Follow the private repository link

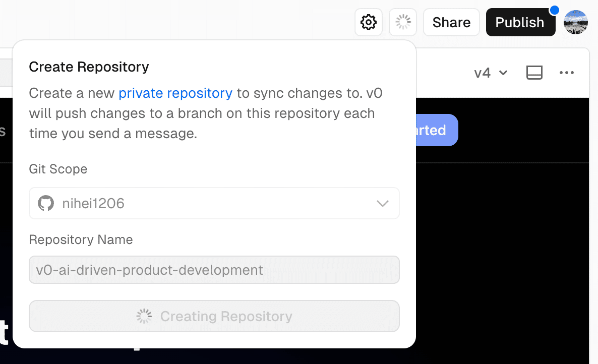175,93
